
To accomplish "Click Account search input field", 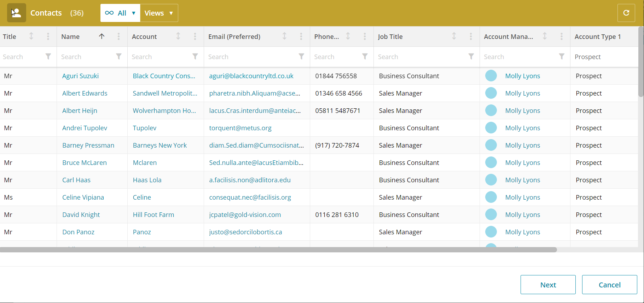I will coord(161,57).
